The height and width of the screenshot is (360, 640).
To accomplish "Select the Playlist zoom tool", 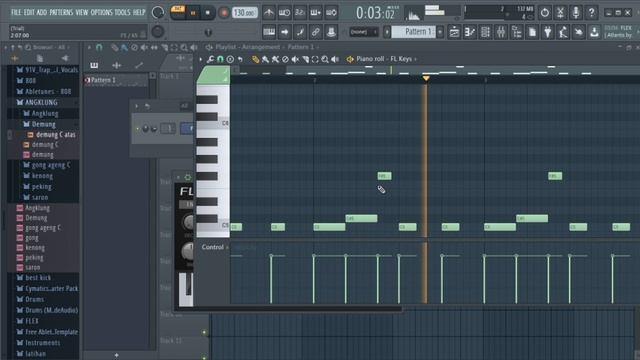I will coord(184,48).
